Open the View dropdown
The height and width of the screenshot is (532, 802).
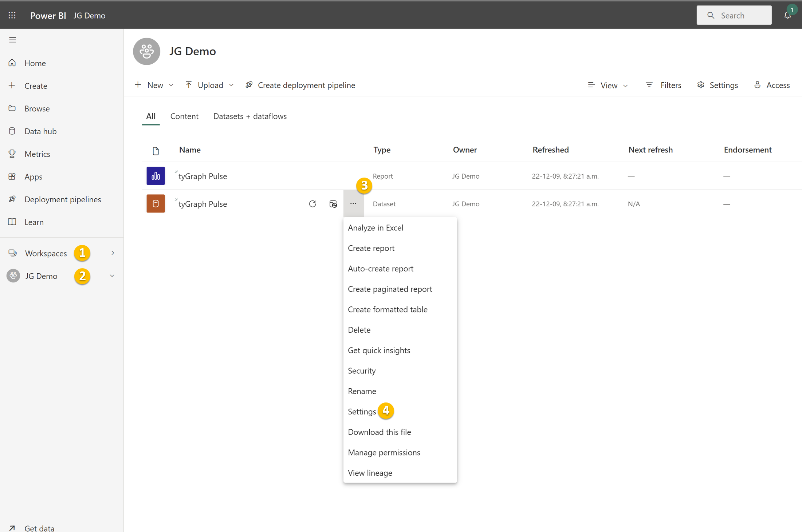pos(608,85)
